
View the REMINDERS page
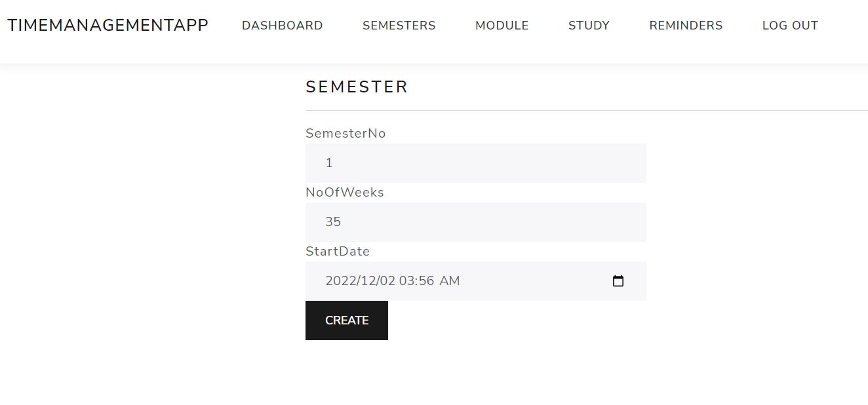685,26
